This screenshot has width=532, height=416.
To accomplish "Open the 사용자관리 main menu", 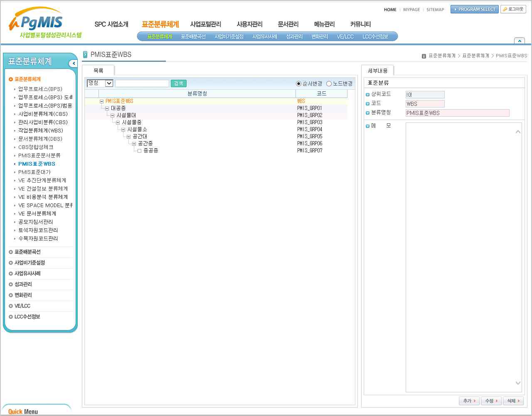I will tap(250, 24).
